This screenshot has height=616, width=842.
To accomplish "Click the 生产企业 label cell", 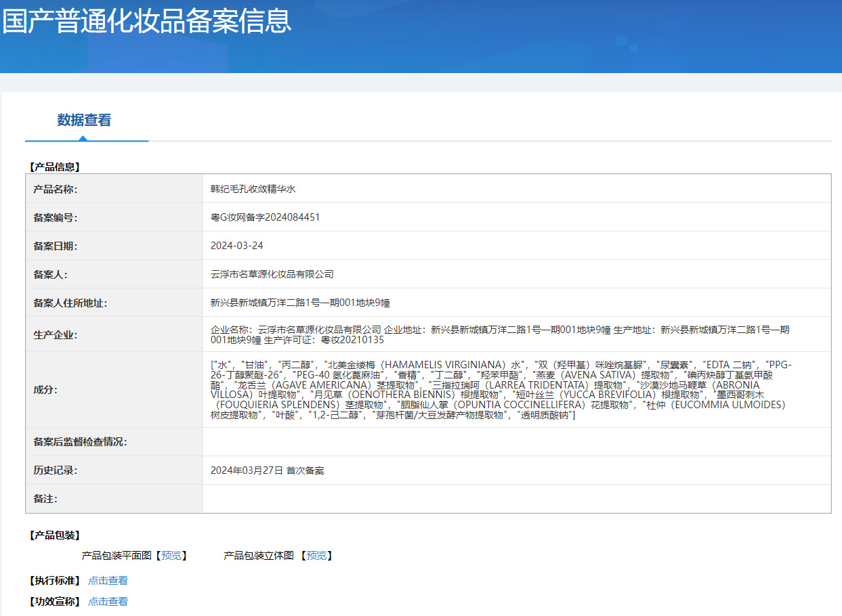I will [x=114, y=334].
